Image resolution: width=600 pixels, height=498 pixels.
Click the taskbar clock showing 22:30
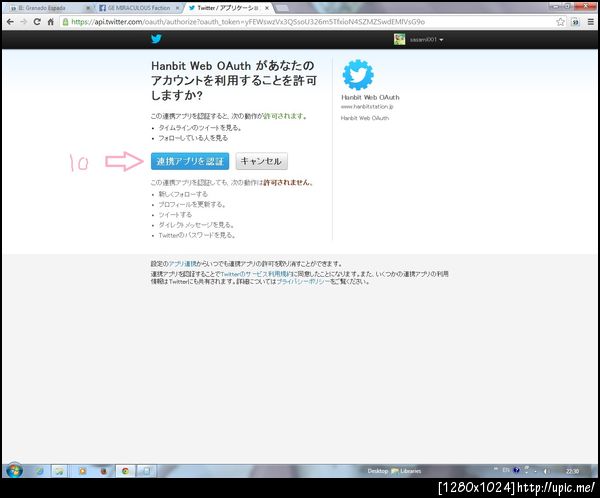click(x=572, y=471)
